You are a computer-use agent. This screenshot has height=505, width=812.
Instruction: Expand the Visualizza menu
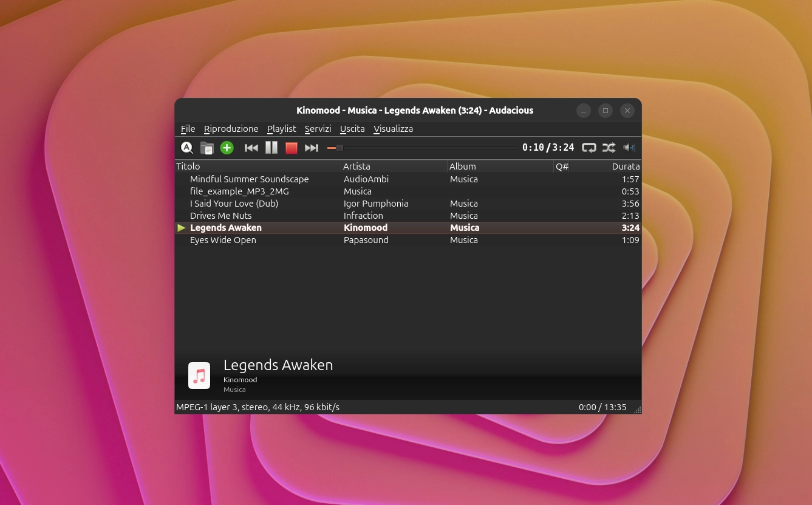pos(393,129)
